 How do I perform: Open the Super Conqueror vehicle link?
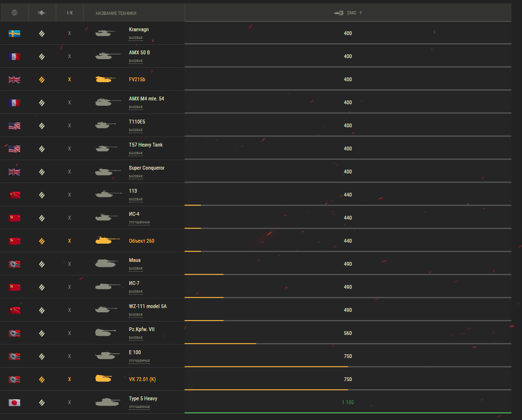point(147,168)
